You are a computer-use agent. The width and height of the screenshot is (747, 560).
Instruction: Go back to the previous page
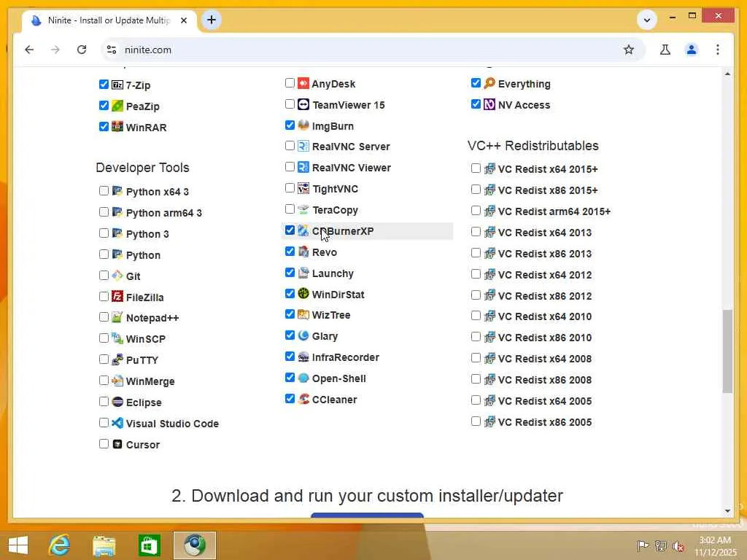(x=29, y=50)
